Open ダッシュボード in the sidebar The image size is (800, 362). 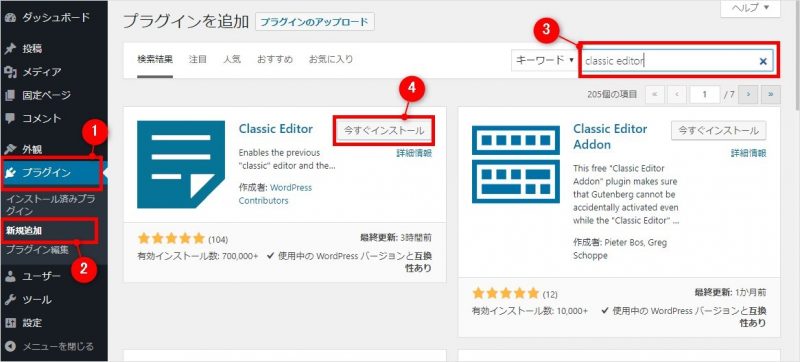click(x=56, y=17)
